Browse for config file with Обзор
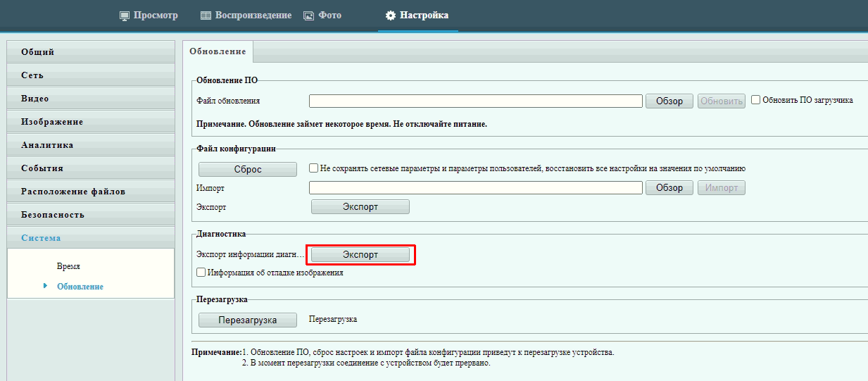The width and height of the screenshot is (868, 381). coord(669,188)
